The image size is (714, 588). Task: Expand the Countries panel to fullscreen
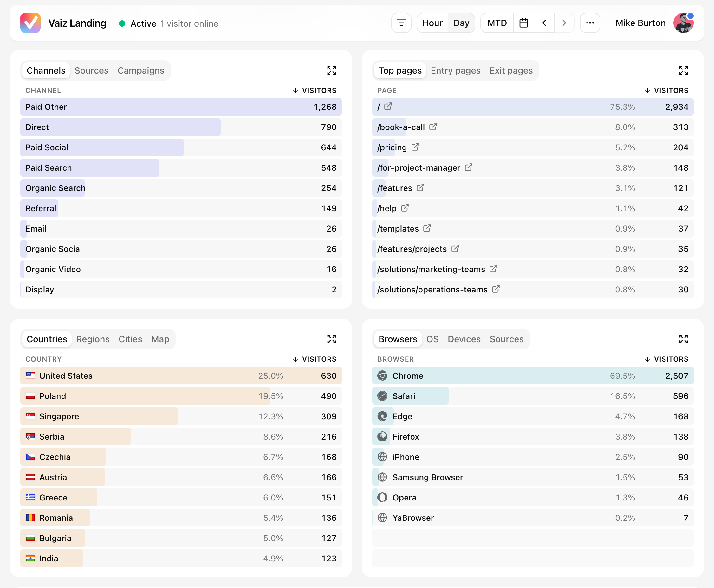coord(331,339)
